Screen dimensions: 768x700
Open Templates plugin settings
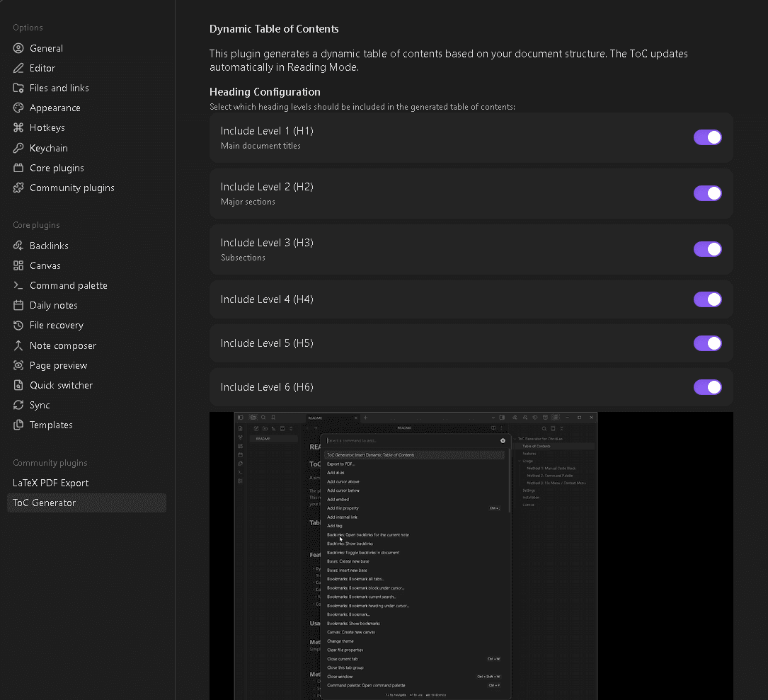click(86, 425)
